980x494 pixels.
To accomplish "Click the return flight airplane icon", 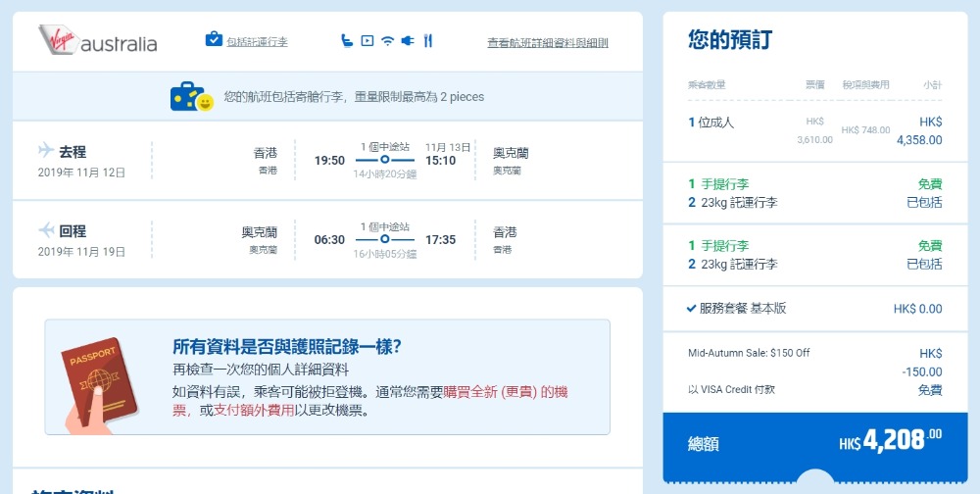I will click(46, 230).
